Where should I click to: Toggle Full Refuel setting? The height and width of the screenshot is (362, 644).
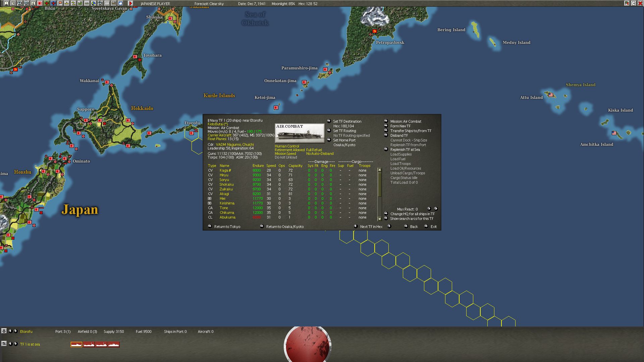tap(314, 150)
